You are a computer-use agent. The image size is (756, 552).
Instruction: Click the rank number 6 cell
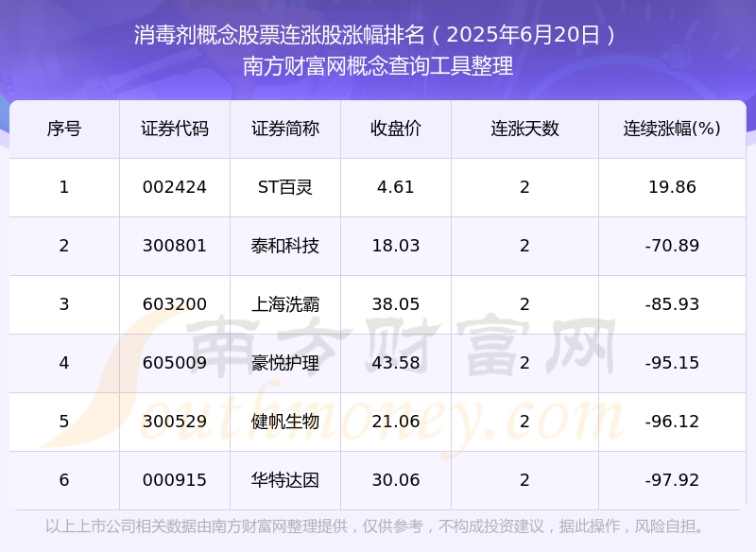pyautogui.click(x=64, y=480)
